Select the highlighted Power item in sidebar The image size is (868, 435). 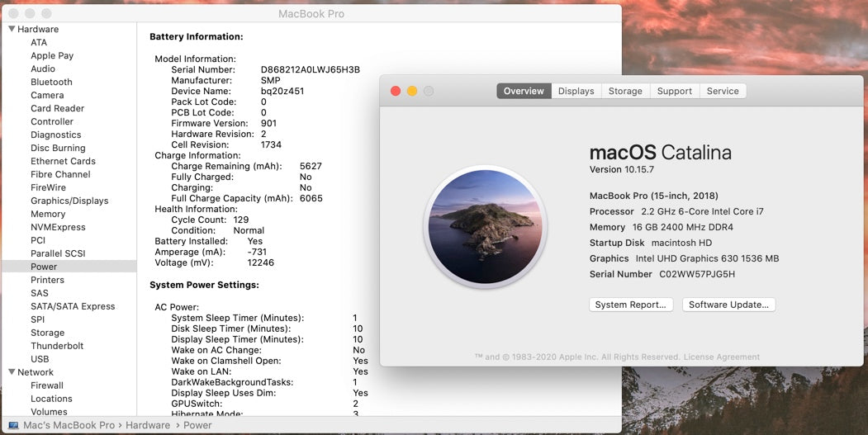click(x=69, y=267)
